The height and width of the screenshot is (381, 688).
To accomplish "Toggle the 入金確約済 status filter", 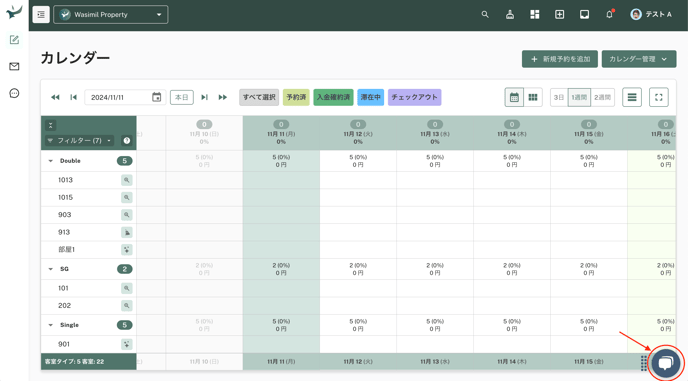I will (333, 97).
